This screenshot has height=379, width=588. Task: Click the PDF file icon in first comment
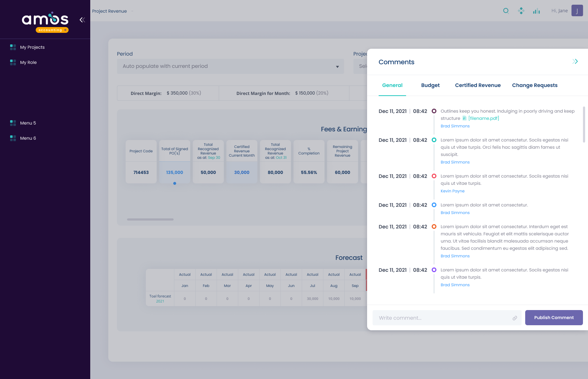click(465, 118)
